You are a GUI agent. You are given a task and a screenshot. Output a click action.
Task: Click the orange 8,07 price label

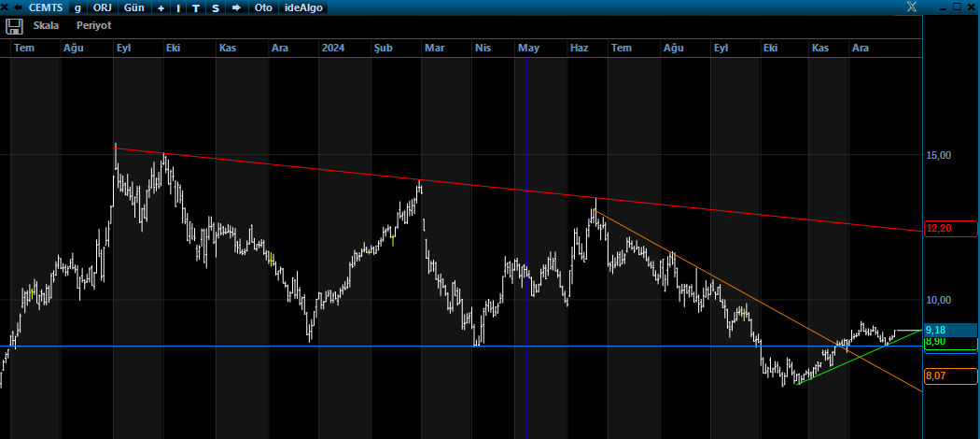[x=951, y=376]
